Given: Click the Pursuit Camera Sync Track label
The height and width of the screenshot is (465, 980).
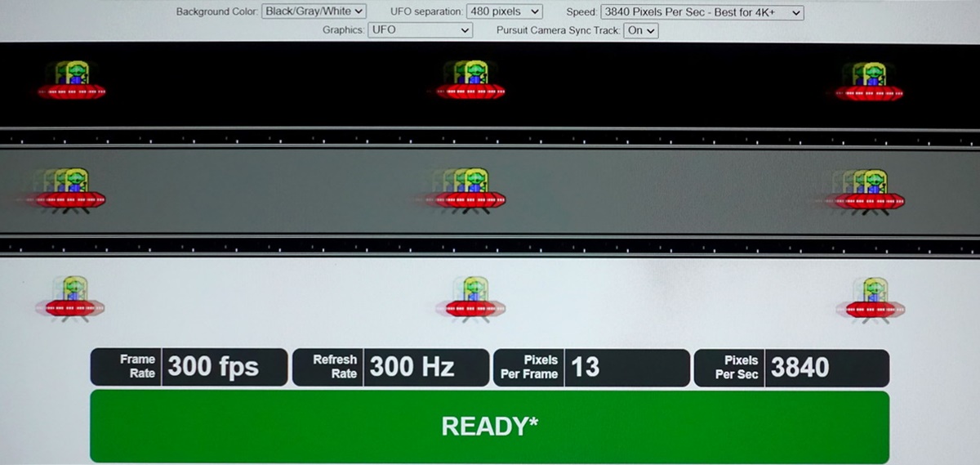Looking at the screenshot, I should (x=558, y=30).
